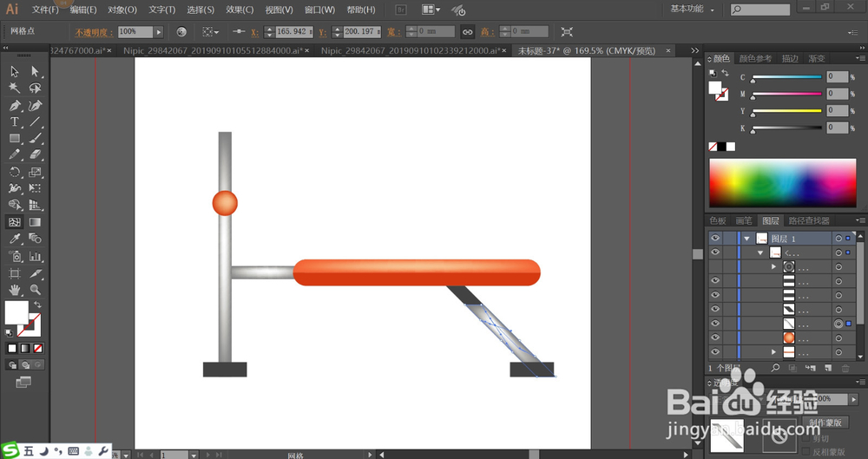Switch to the 路径查找器 tab
The height and width of the screenshot is (459, 868).
(809, 221)
